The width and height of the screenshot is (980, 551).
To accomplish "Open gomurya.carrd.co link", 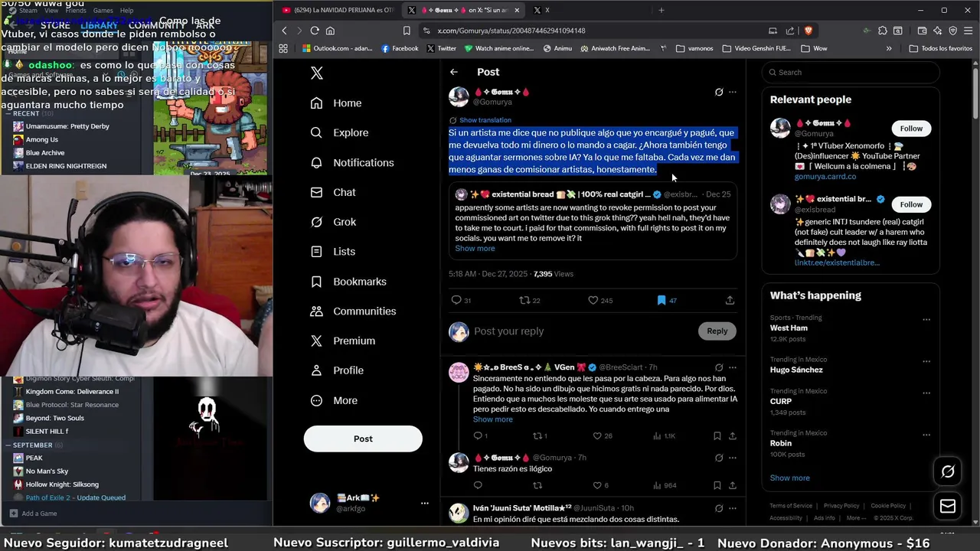I will tap(825, 177).
